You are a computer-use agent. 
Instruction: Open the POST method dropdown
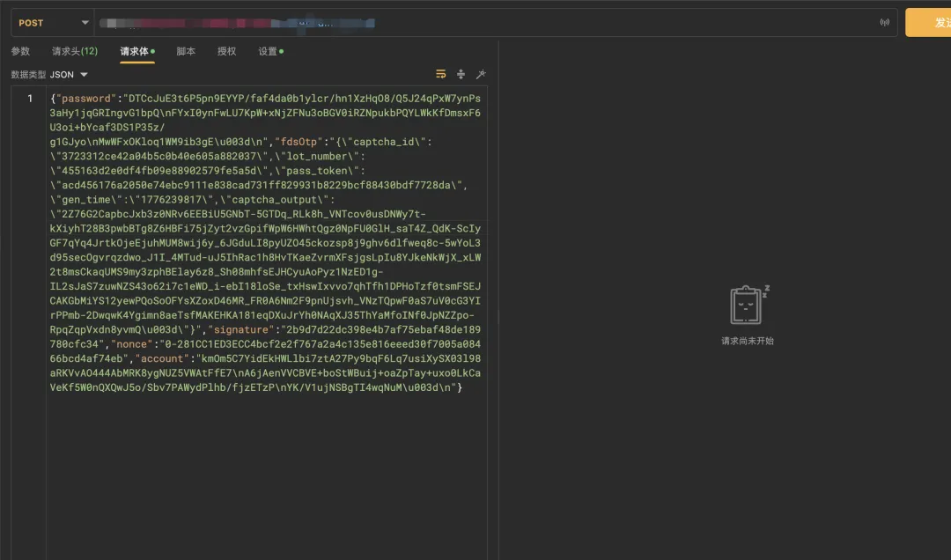[x=53, y=23]
